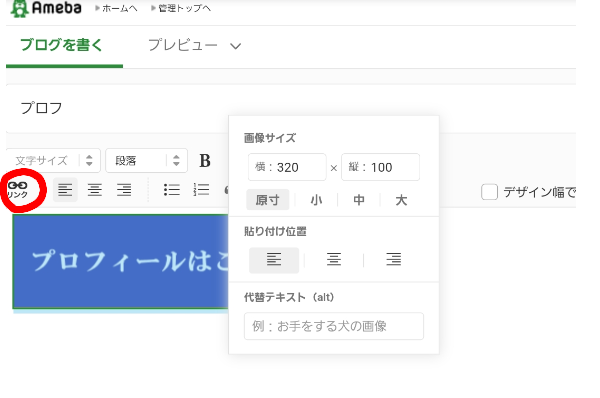
Task: Choose 中 image size
Action: (359, 200)
